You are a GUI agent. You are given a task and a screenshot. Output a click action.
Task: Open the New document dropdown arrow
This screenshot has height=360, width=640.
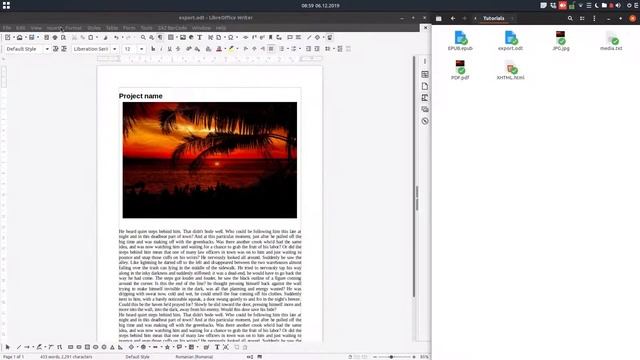coord(13,38)
